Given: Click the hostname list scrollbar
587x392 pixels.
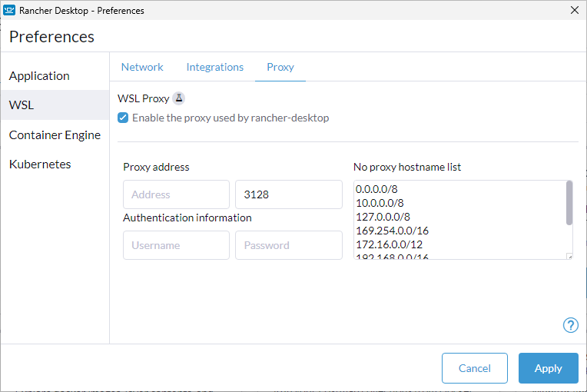Looking at the screenshot, I should pos(569,204).
